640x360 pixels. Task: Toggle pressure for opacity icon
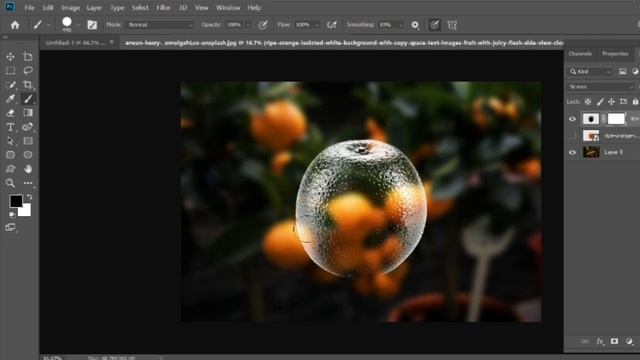[263, 25]
